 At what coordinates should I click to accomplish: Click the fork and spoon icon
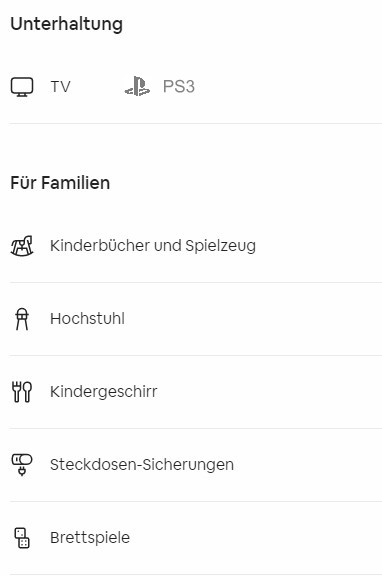[x=22, y=392]
